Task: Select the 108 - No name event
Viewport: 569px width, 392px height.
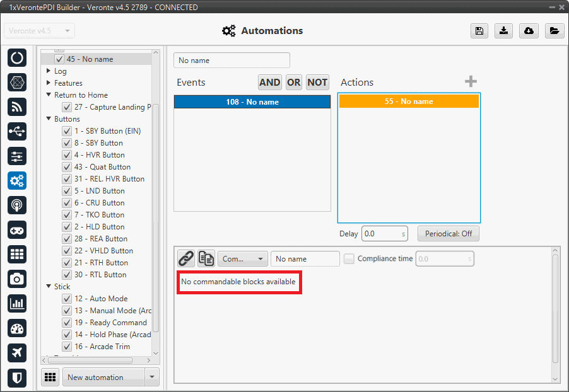Action: tap(252, 102)
